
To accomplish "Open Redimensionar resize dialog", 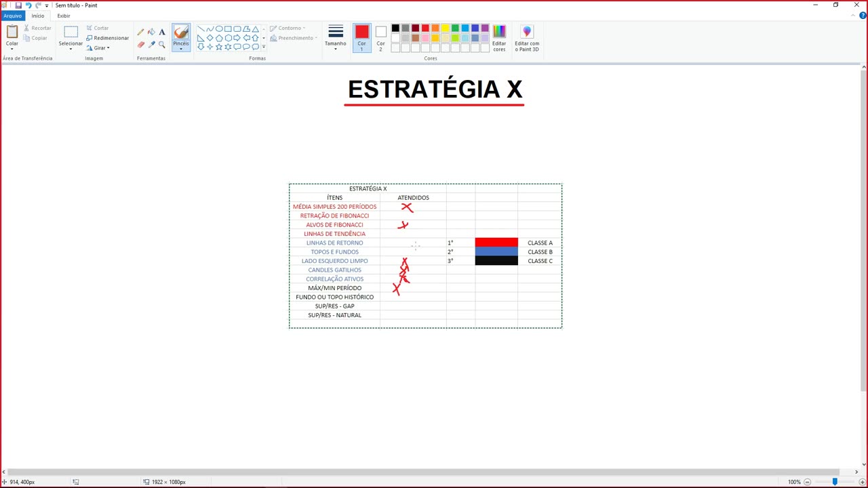I will [x=107, y=38].
